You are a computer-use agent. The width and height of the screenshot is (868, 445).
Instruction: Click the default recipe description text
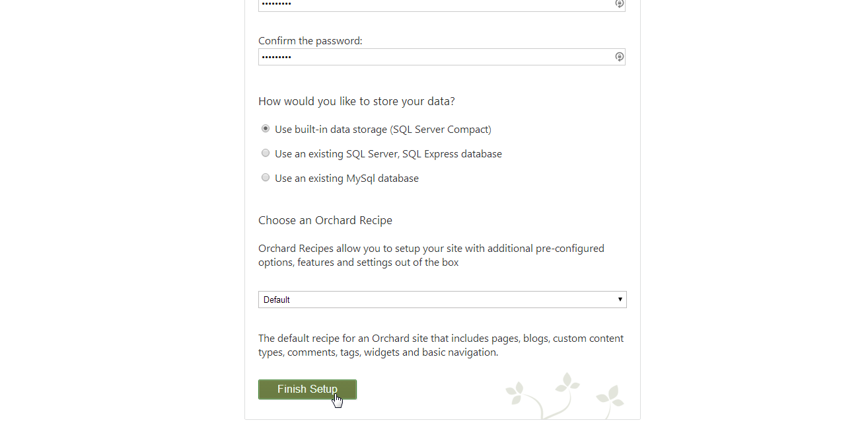(x=441, y=345)
